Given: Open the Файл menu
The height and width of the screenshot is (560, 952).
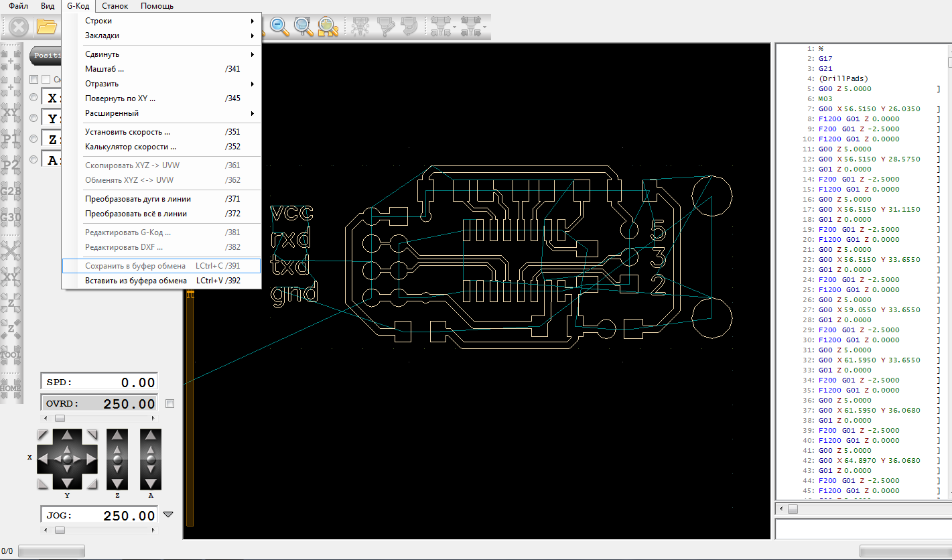Looking at the screenshot, I should click(19, 6).
